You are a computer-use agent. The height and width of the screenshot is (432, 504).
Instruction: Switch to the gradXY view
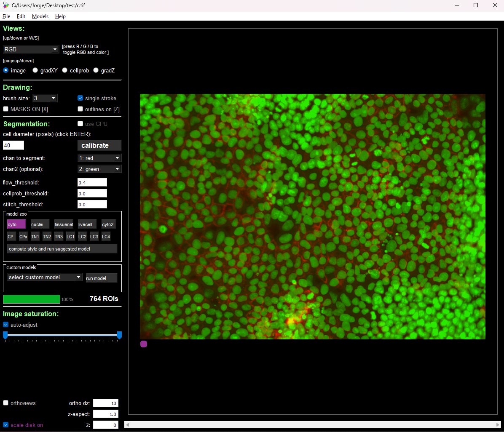click(35, 70)
